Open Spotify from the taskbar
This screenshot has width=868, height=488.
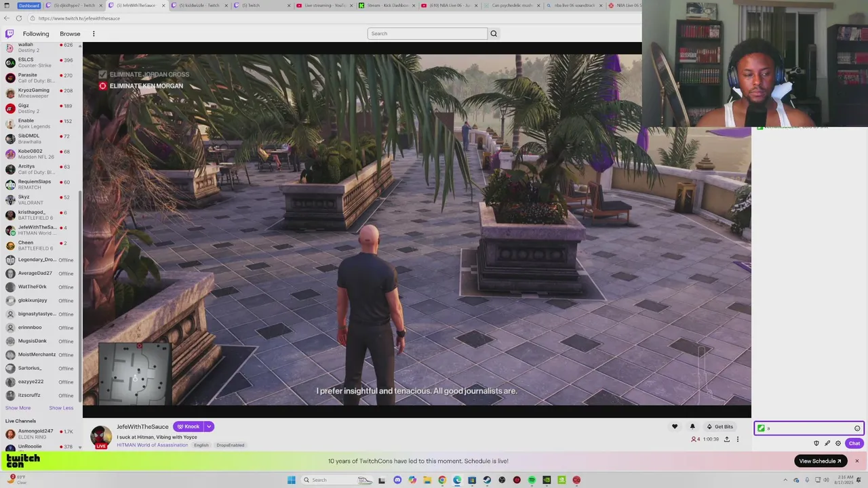point(532,480)
